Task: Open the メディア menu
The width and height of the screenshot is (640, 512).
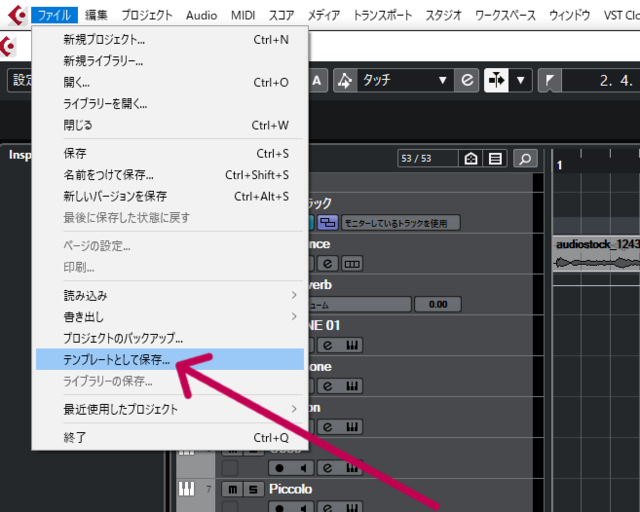Action: point(324,16)
